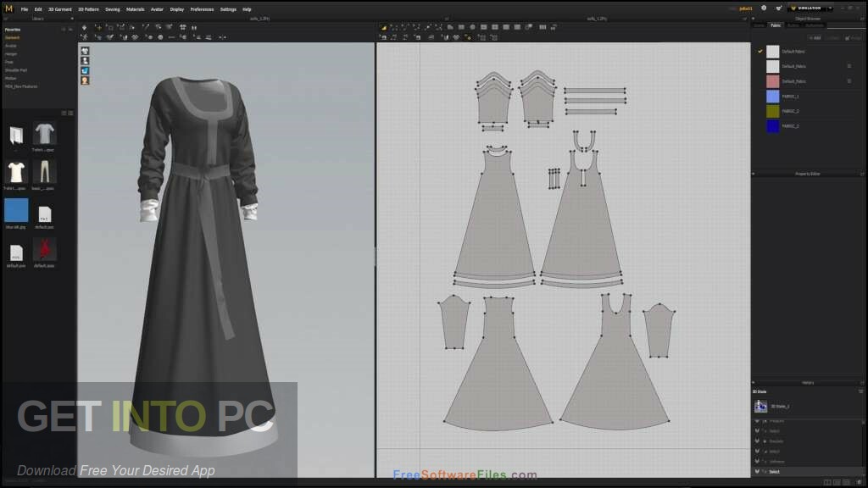This screenshot has height=488, width=868.
Task: Select the pants thumbnail in Library
Action: (44, 173)
